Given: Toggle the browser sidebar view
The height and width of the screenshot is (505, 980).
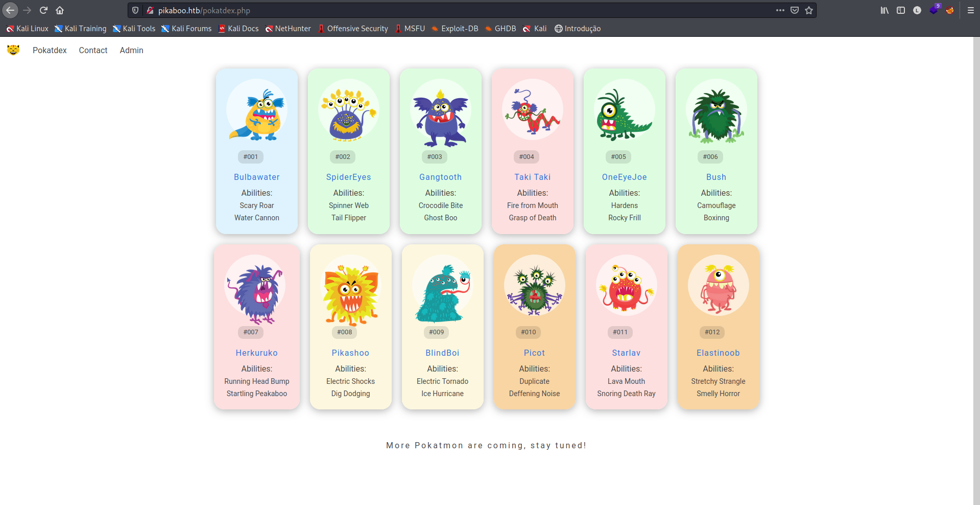Looking at the screenshot, I should point(901,10).
